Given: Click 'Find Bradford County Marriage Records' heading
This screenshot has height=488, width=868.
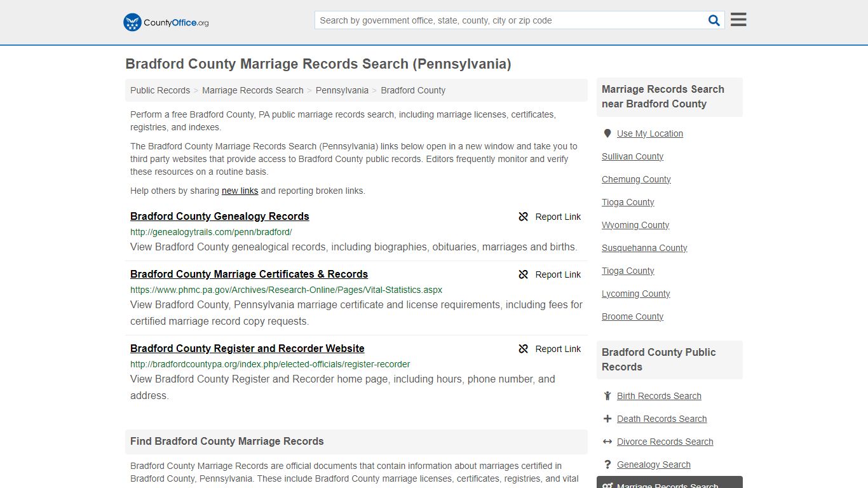Looking at the screenshot, I should [x=227, y=441].
